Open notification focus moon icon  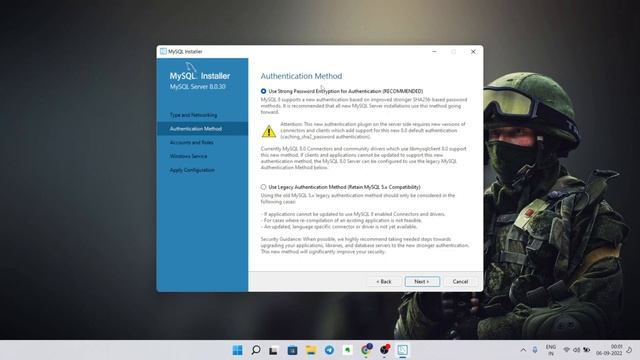[629, 350]
